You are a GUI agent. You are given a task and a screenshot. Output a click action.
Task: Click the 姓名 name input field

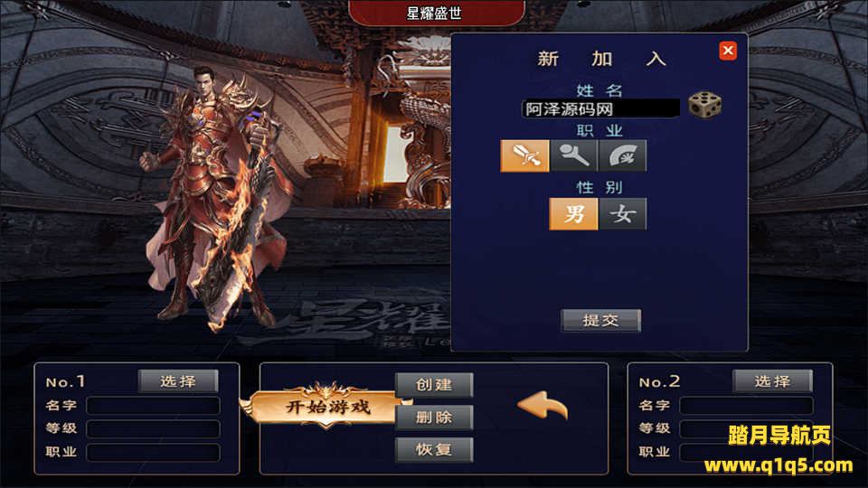point(600,108)
